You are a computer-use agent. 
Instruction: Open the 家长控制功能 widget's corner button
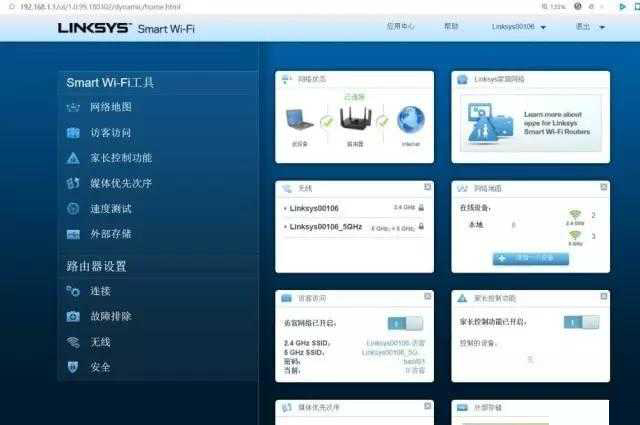coord(604,296)
